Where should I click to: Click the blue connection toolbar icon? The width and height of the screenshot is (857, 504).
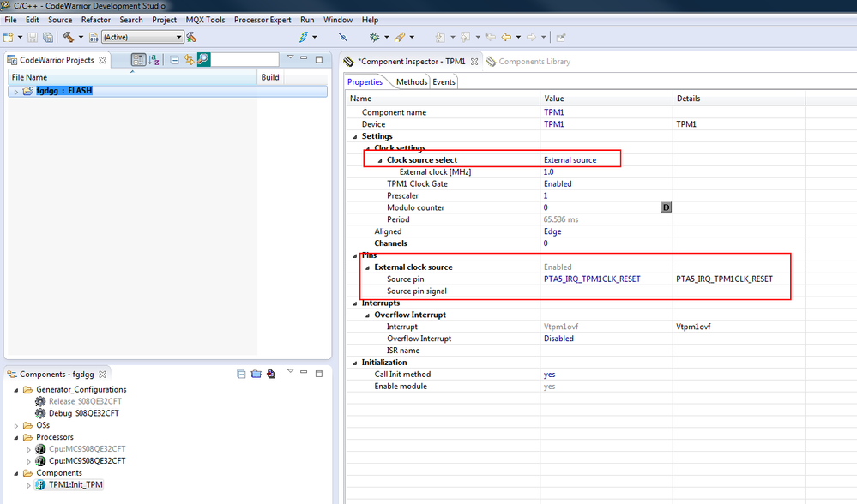(342, 37)
